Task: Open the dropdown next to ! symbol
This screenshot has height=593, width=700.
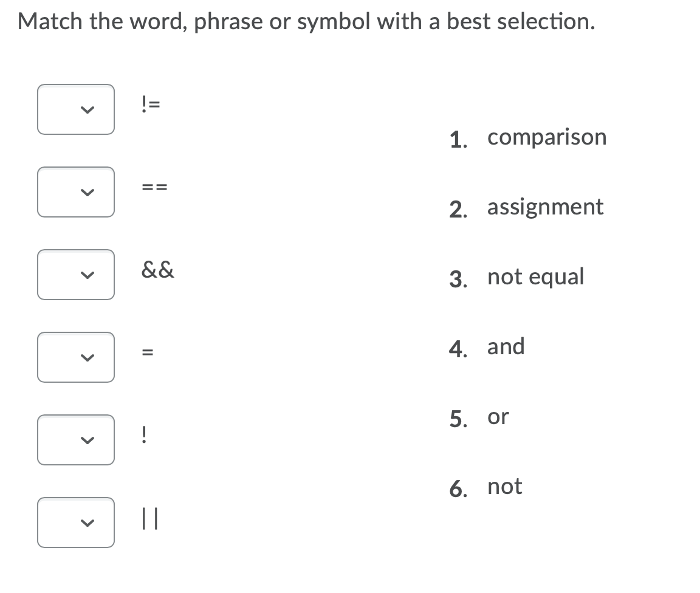Action: 76,440
